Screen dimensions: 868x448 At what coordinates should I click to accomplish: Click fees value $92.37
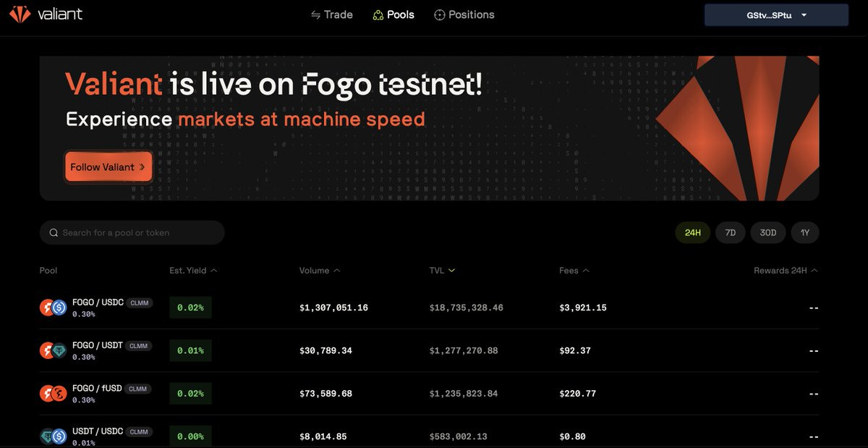pyautogui.click(x=575, y=350)
